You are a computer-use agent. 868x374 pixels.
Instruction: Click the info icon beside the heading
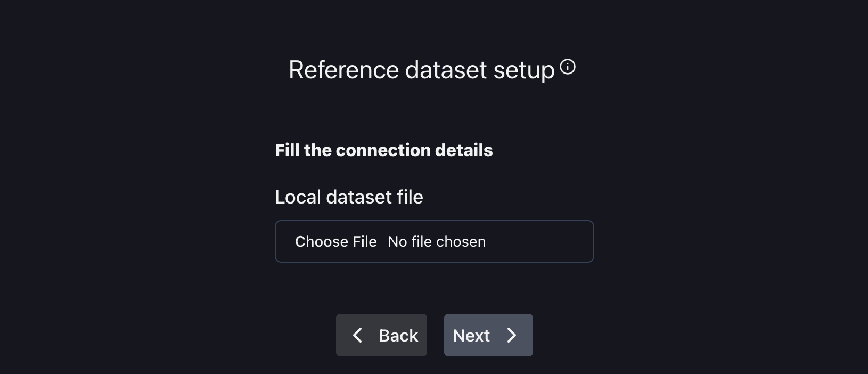[x=568, y=67]
